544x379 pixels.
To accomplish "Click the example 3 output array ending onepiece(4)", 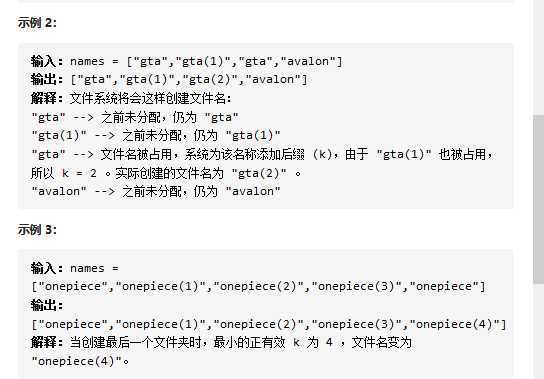I will tap(269, 324).
